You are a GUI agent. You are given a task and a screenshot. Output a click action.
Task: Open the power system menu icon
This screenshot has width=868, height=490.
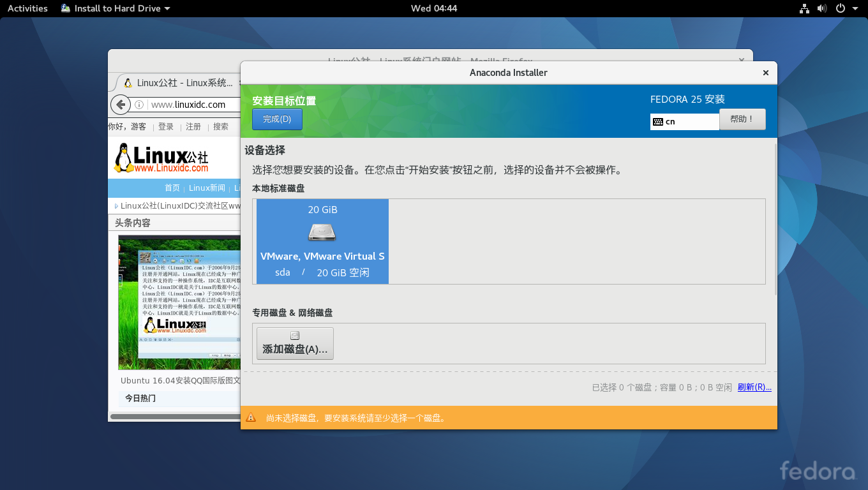[x=841, y=8]
